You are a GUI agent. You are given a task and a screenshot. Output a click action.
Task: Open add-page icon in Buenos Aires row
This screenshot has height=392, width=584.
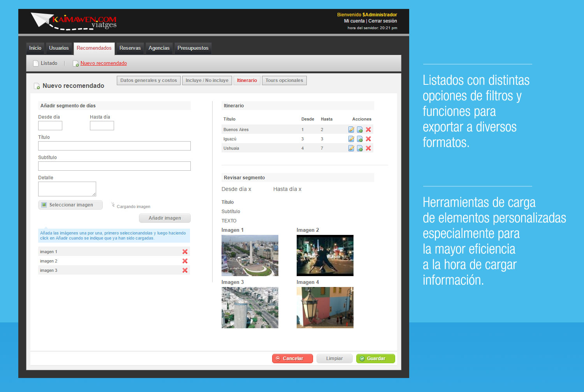(360, 129)
